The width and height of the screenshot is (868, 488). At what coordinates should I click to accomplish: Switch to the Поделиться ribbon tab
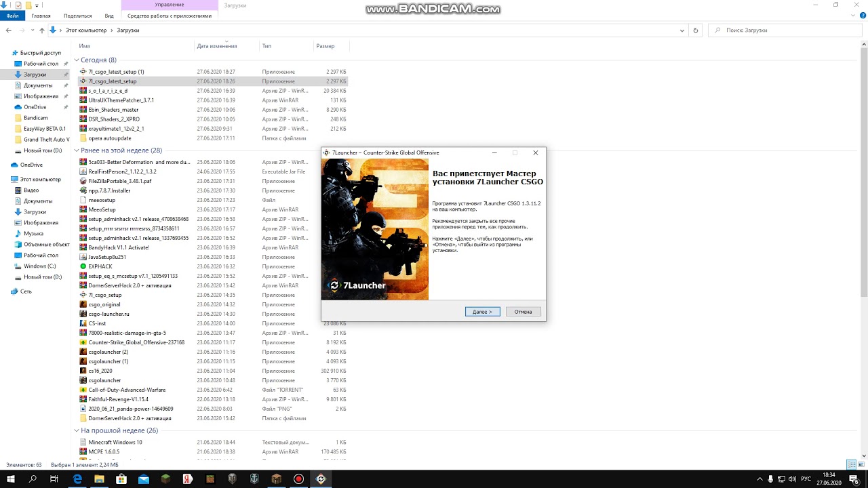click(x=77, y=16)
